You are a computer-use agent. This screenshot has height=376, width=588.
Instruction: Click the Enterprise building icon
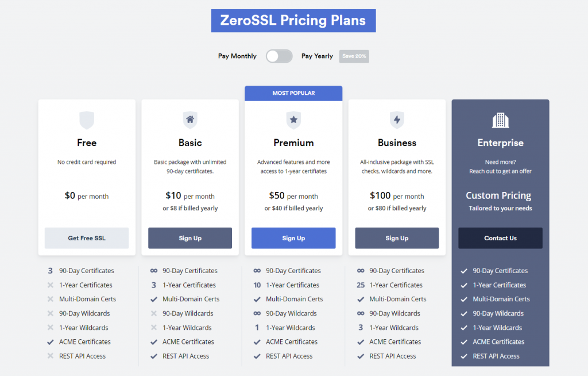(501, 121)
